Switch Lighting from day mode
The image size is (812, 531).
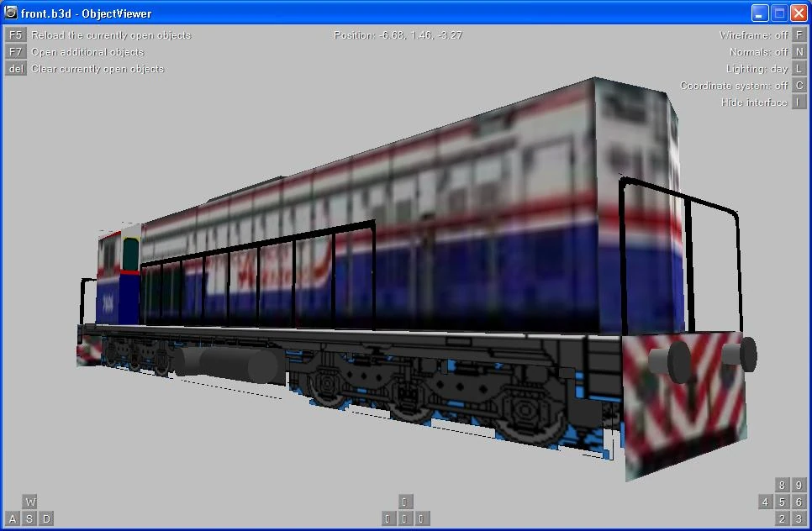pos(799,68)
